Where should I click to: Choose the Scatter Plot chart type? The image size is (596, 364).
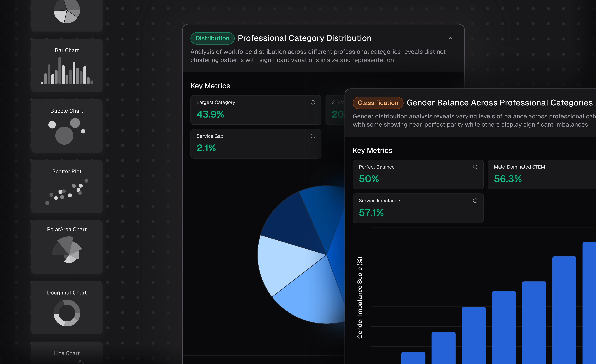point(67,187)
